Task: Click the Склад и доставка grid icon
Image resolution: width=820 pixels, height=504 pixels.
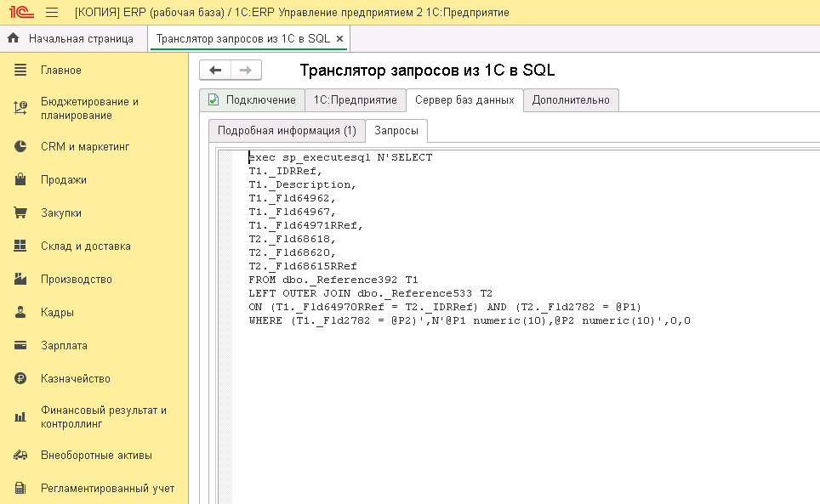Action: (20, 246)
